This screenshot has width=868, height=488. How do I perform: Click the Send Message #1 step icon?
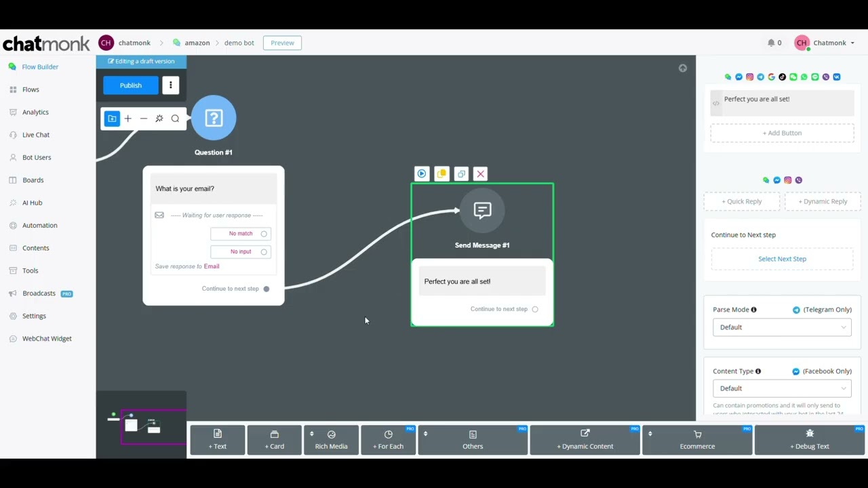point(482,210)
